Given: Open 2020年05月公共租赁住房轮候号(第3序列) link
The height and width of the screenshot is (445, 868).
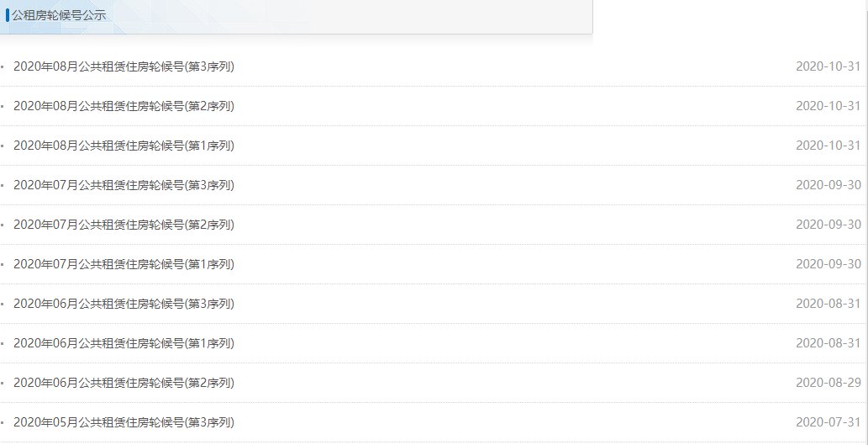Looking at the screenshot, I should (124, 422).
